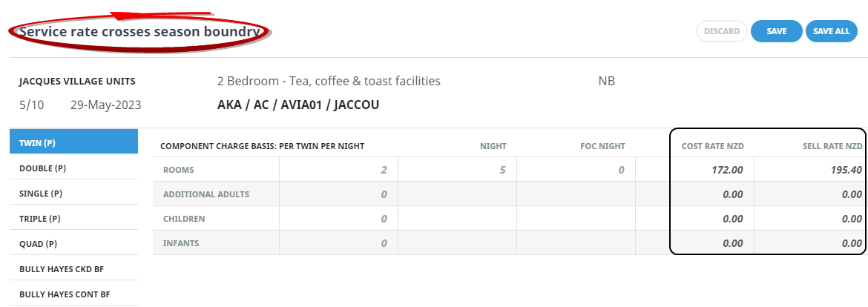Edit the Children quantity field
868x307 pixels.
point(338,219)
